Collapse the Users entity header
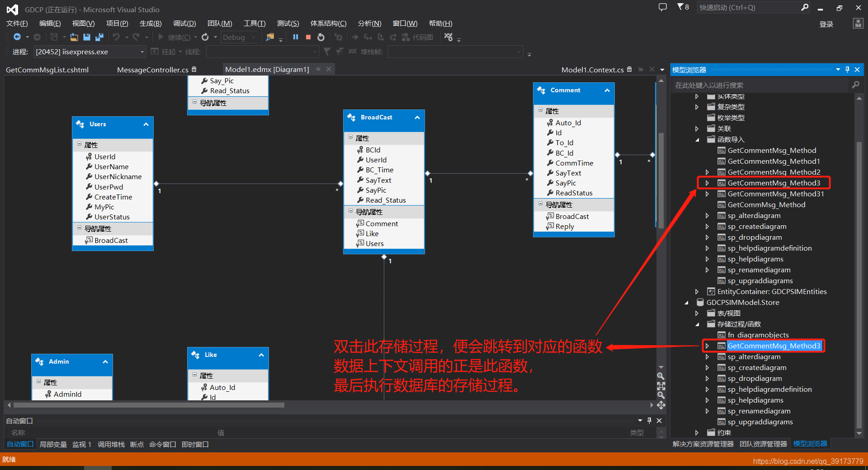The height and width of the screenshot is (470, 868). pos(146,124)
